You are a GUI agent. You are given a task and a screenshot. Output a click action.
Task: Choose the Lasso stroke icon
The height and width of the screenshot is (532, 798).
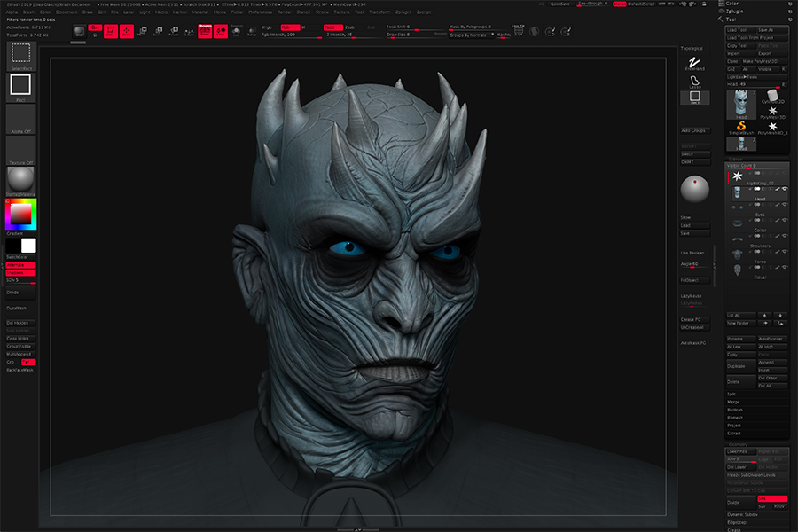[x=694, y=82]
